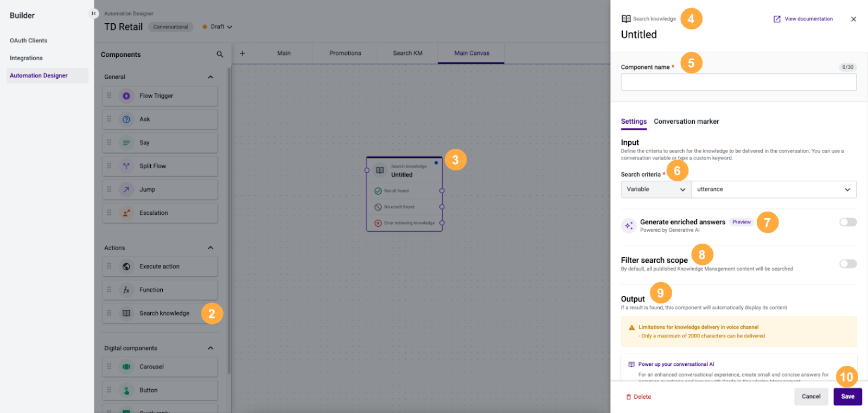Viewport: 868px width, 413px height.
Task: Close the Search knowledge settings panel
Action: (x=853, y=19)
